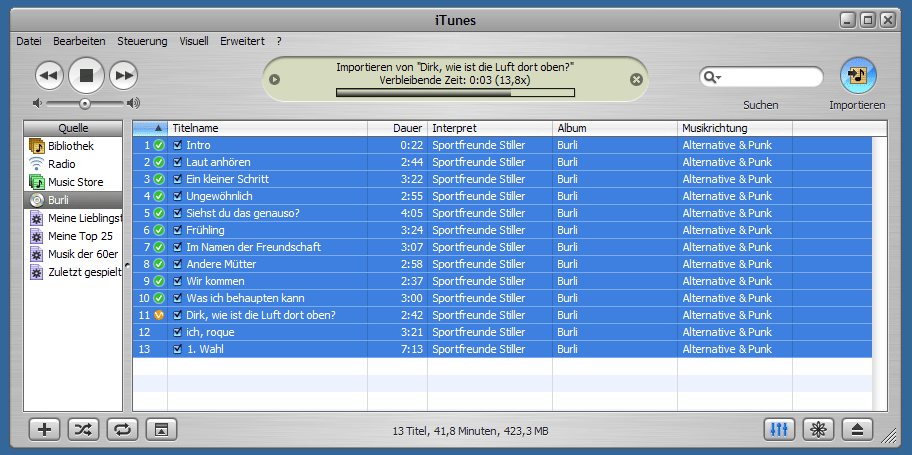This screenshot has height=455, width=912.
Task: Click the green imported checkmark on track 5
Action: [159, 213]
